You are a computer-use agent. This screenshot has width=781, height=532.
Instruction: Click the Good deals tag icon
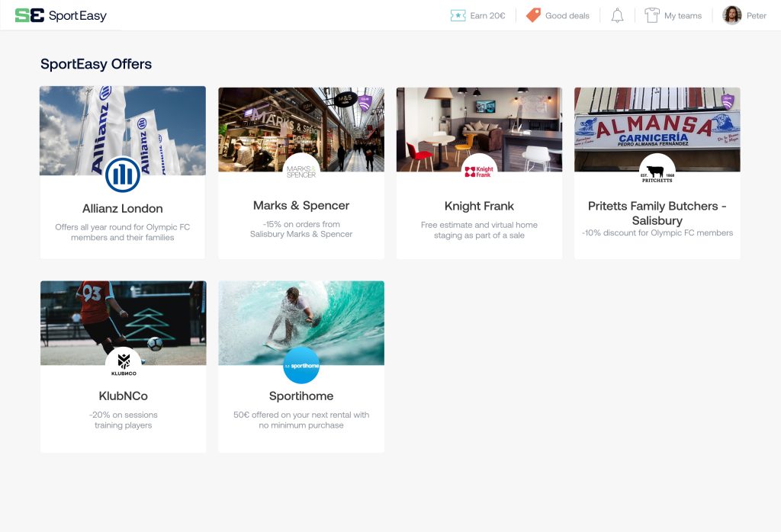click(x=533, y=15)
